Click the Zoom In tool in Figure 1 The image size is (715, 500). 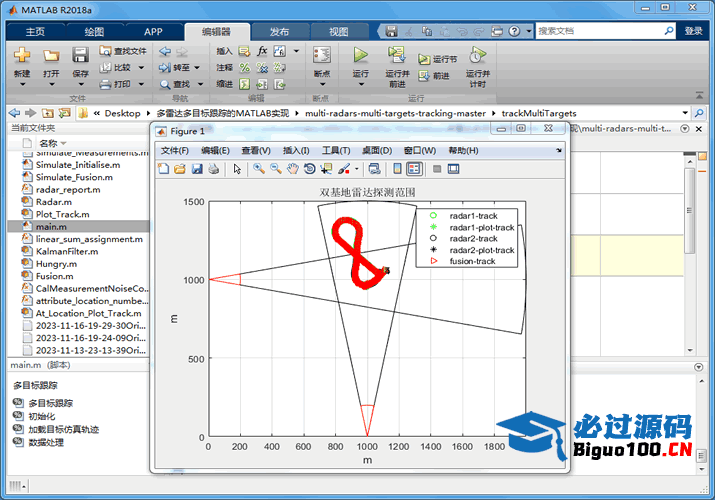pyautogui.click(x=259, y=169)
